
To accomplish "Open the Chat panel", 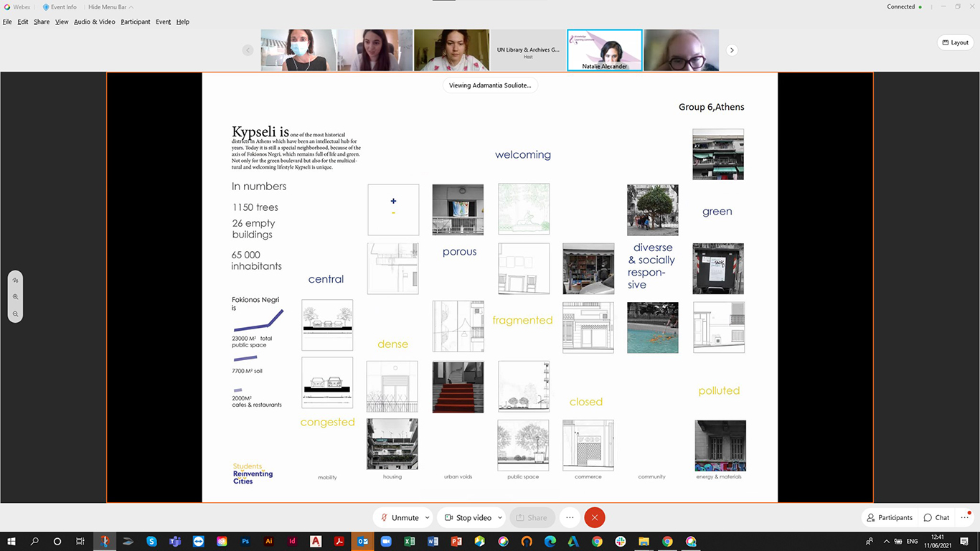I will pyautogui.click(x=936, y=517).
